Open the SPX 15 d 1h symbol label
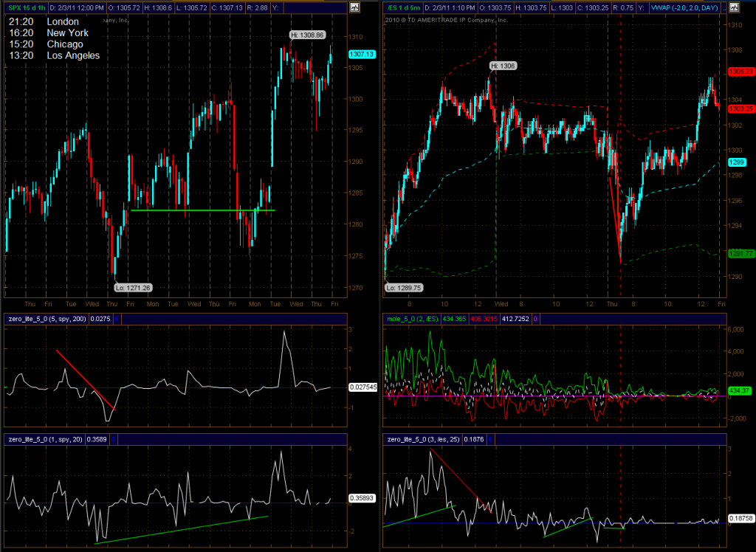Viewport: 756px width, 552px height. point(25,8)
